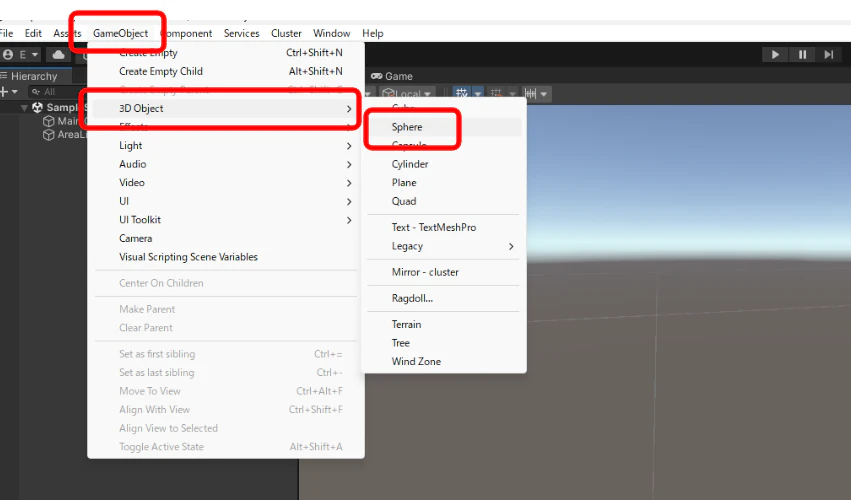Open the GameObject menu
The height and width of the screenshot is (500, 851).
click(120, 33)
